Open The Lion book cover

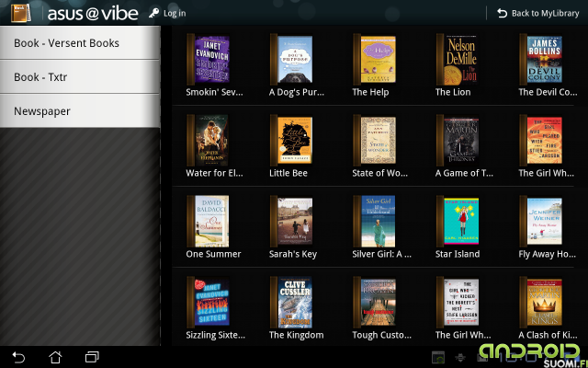(458, 59)
